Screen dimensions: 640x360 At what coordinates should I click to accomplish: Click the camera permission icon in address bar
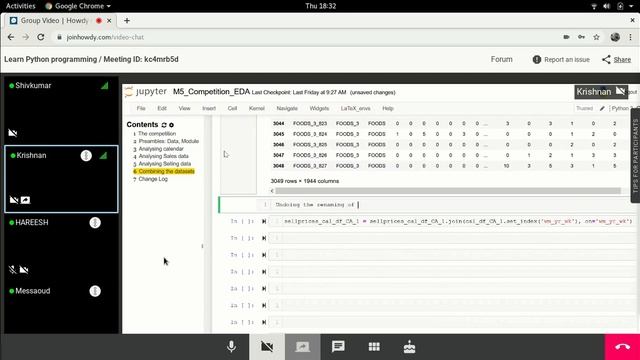pos(566,37)
